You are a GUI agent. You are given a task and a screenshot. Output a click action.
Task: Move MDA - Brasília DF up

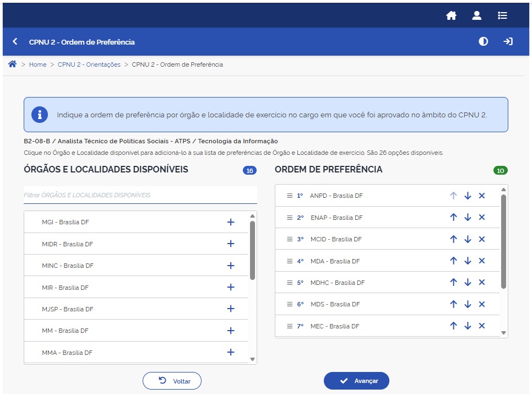453,261
